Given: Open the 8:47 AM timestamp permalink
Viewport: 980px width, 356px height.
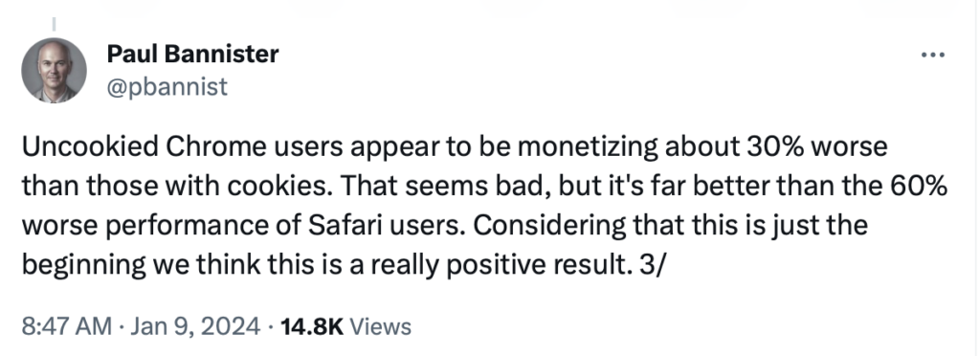Looking at the screenshot, I should (67, 326).
